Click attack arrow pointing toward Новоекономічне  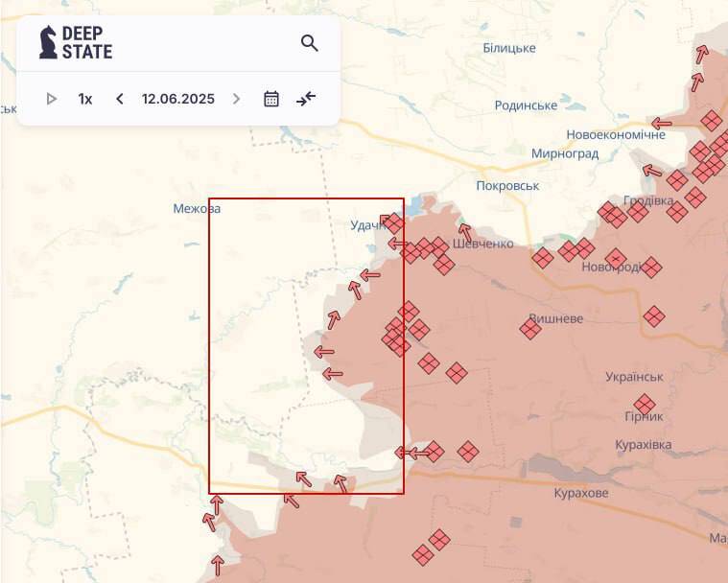click(x=661, y=124)
